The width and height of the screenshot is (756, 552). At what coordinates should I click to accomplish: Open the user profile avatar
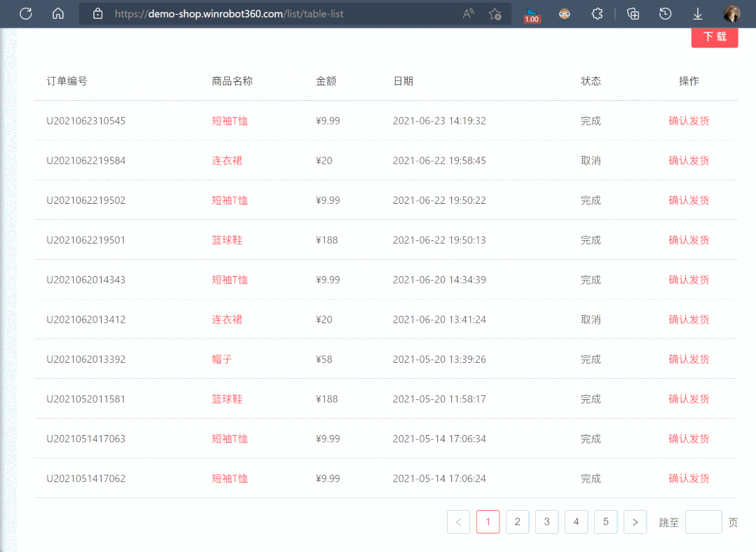coord(731,13)
